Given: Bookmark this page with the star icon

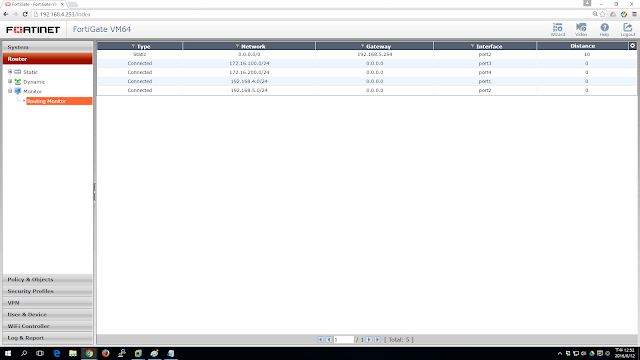Looking at the screenshot, I should [602, 14].
